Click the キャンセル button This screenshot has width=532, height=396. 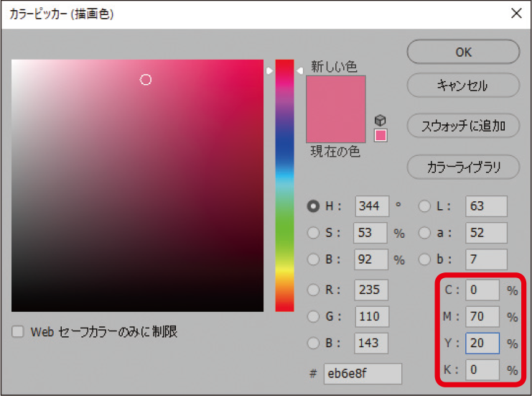pos(463,86)
